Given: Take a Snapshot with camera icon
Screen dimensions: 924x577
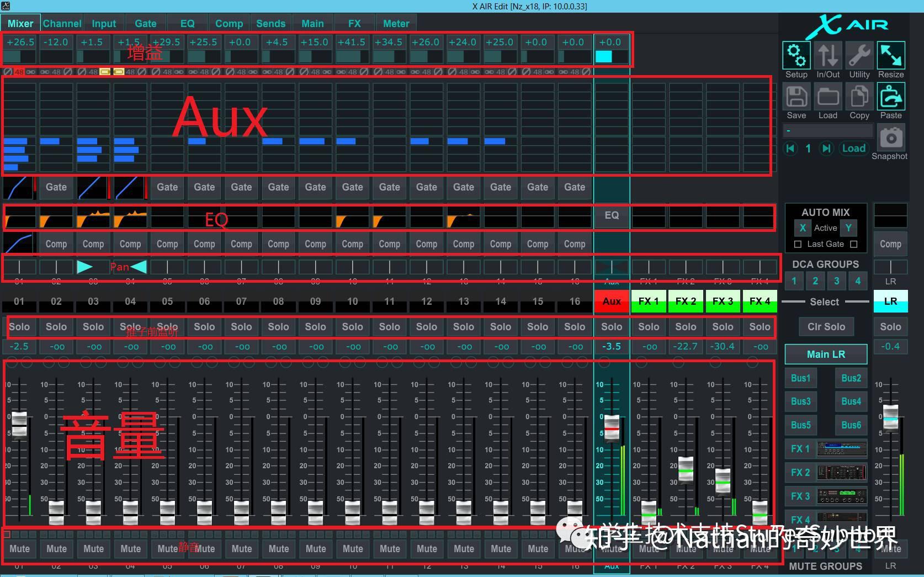Looking at the screenshot, I should pyautogui.click(x=891, y=137).
